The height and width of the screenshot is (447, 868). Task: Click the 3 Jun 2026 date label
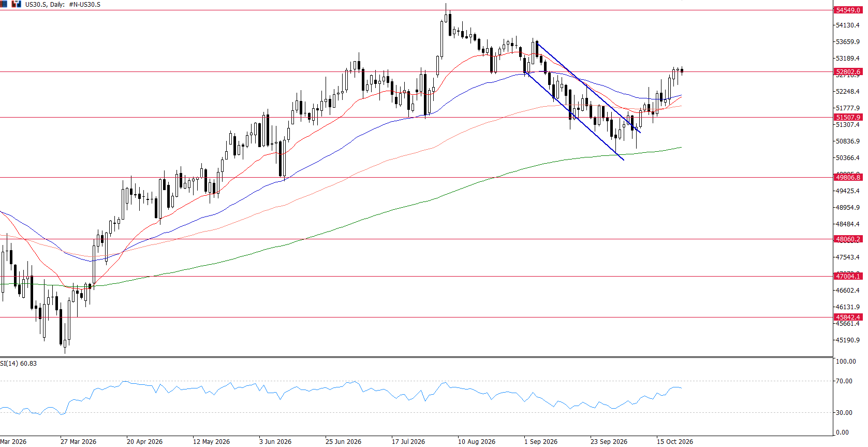[275, 442]
